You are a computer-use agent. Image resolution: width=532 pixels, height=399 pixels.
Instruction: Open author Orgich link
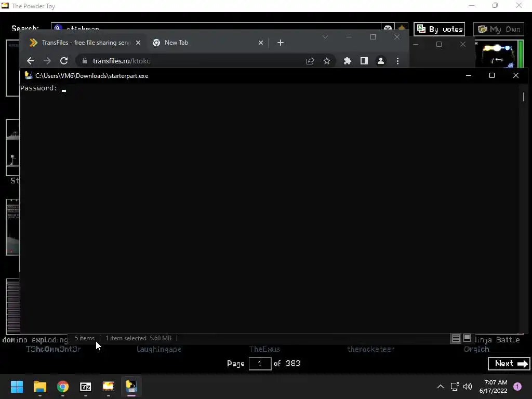point(477,350)
